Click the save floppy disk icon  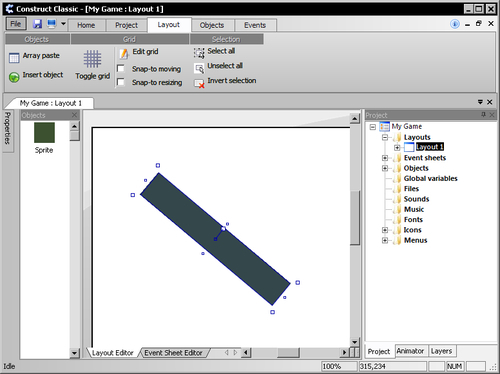coord(37,24)
